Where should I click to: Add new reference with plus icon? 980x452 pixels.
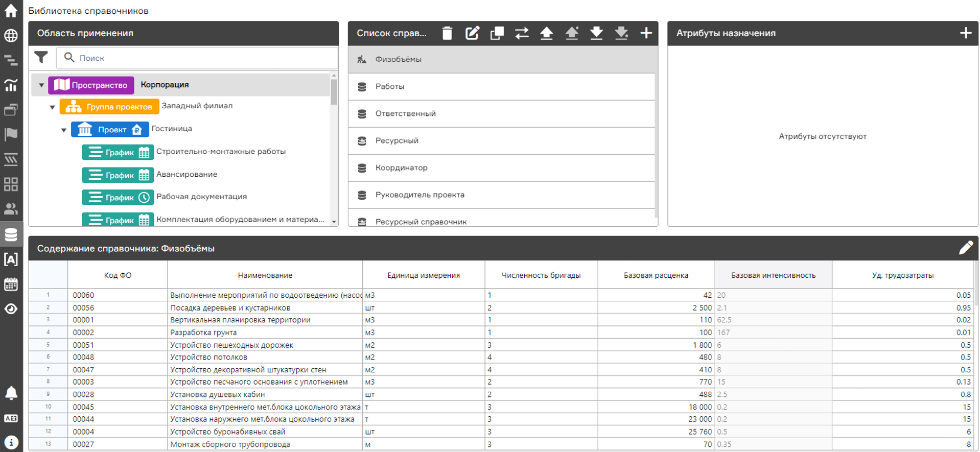tap(646, 33)
